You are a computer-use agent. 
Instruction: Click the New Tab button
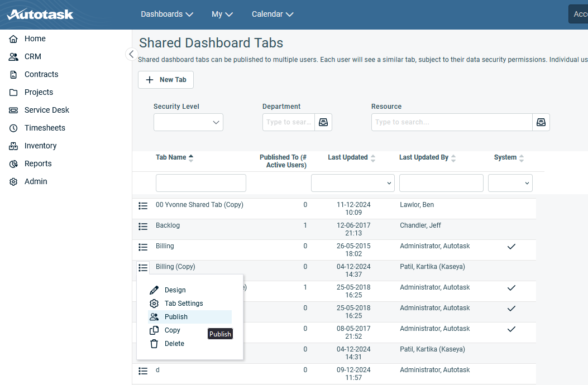[x=166, y=80]
